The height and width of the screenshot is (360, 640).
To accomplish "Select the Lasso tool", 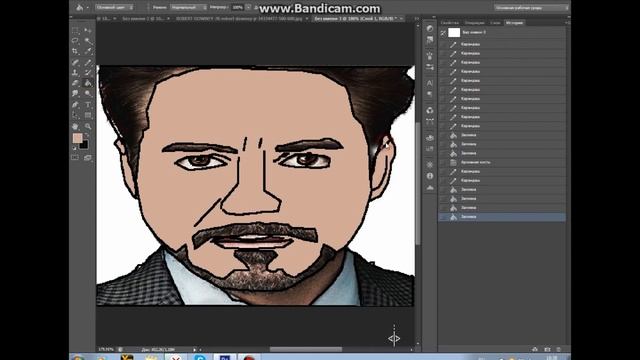I will coord(76,41).
